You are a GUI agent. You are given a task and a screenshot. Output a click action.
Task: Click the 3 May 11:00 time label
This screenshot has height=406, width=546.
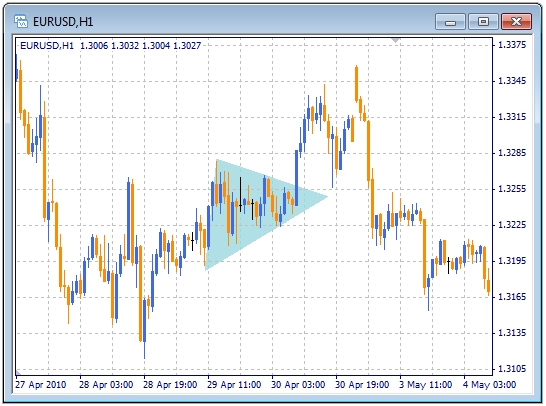[426, 385]
